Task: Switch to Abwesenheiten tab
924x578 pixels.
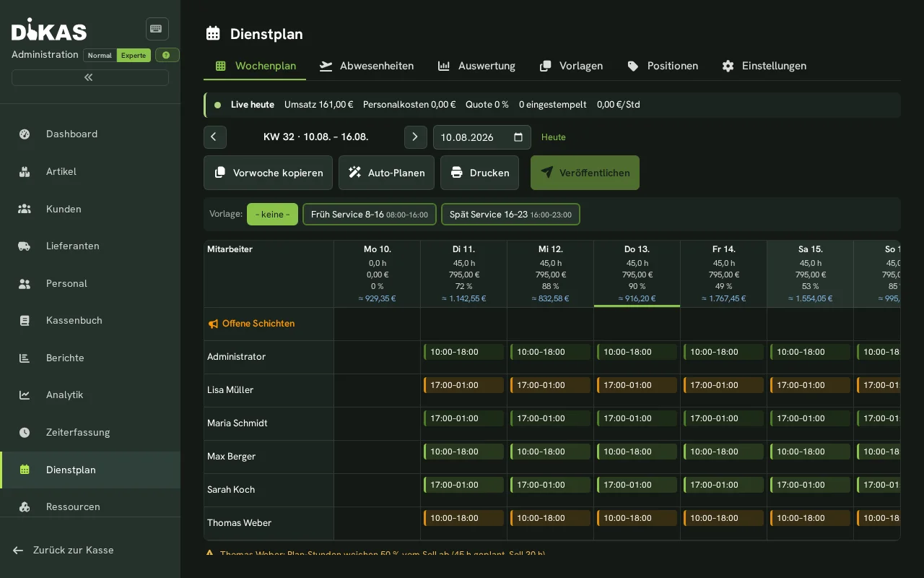Action: click(x=367, y=66)
